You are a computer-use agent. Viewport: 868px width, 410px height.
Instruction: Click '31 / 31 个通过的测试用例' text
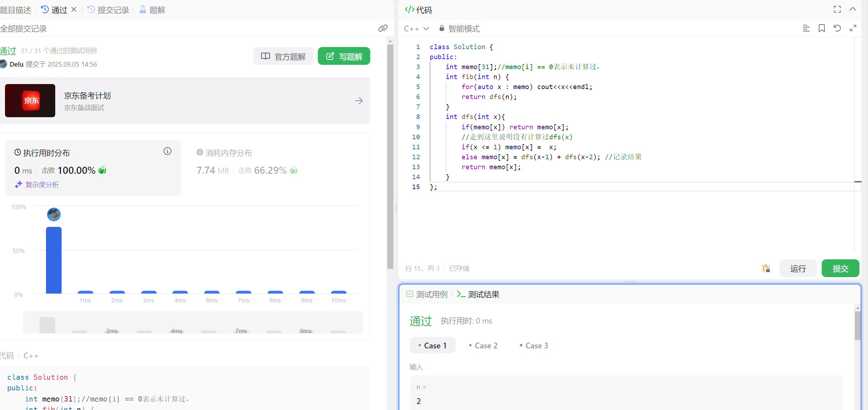tap(58, 51)
